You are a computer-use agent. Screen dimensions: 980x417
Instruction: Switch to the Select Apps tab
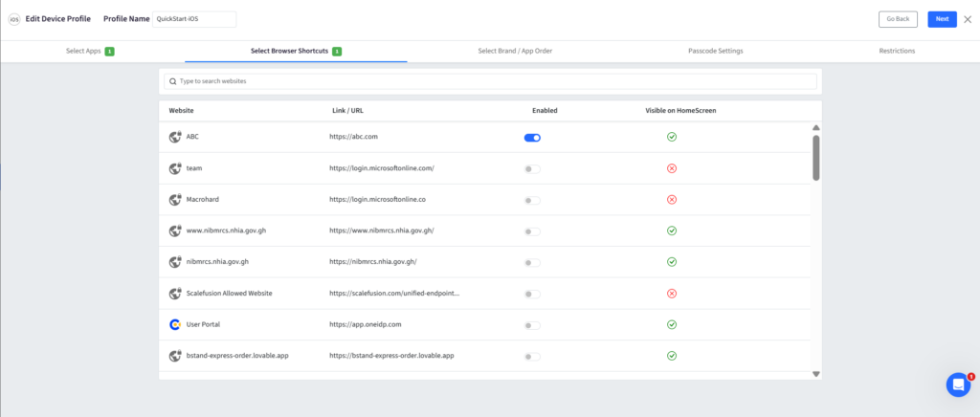(90, 52)
